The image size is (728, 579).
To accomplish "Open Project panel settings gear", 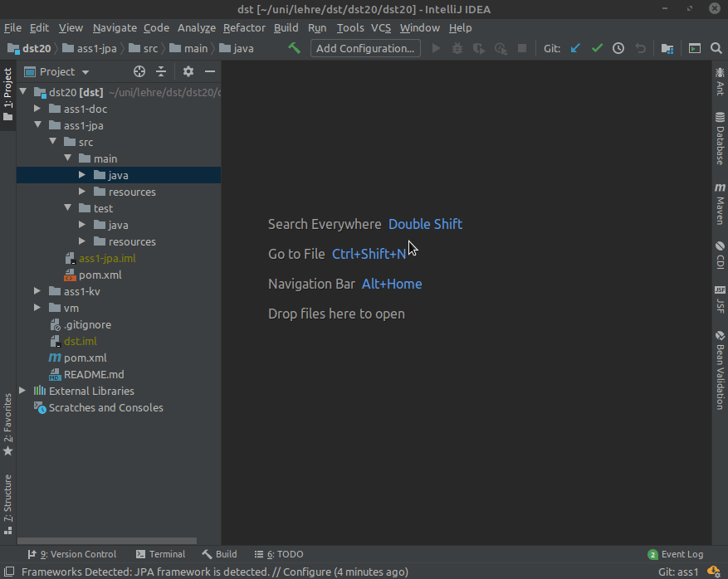I will click(x=188, y=71).
